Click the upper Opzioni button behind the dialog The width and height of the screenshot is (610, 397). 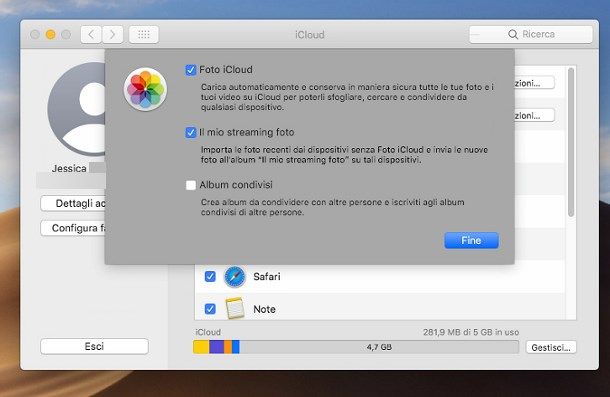click(535, 83)
